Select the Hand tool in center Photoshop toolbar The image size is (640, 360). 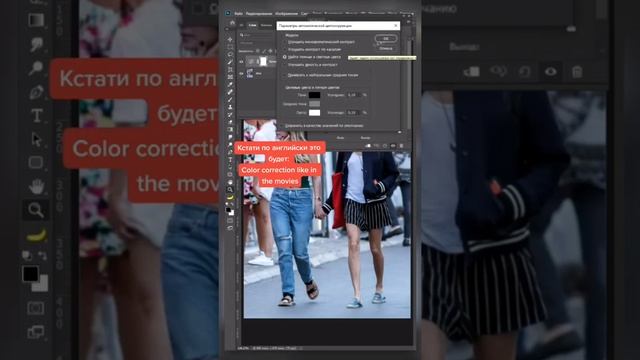click(230, 182)
